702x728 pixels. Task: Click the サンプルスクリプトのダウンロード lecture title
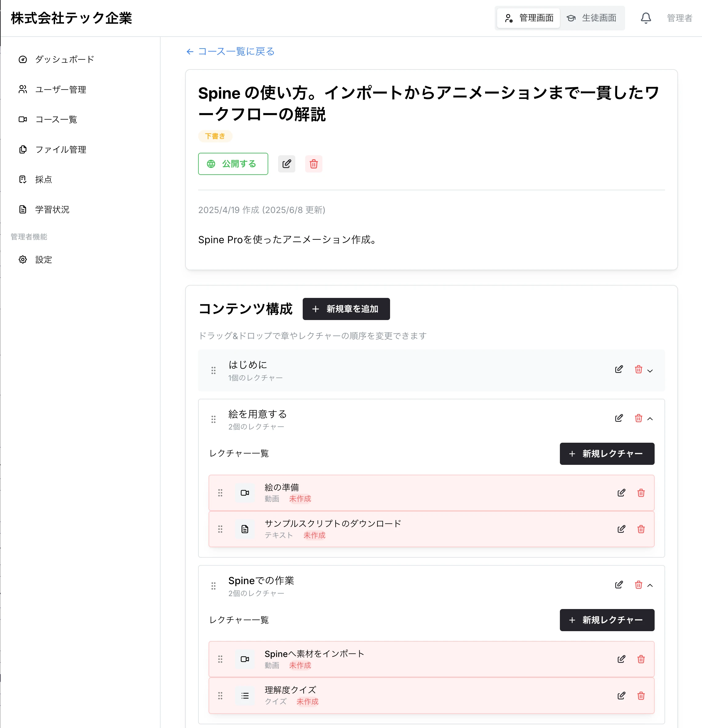click(333, 523)
